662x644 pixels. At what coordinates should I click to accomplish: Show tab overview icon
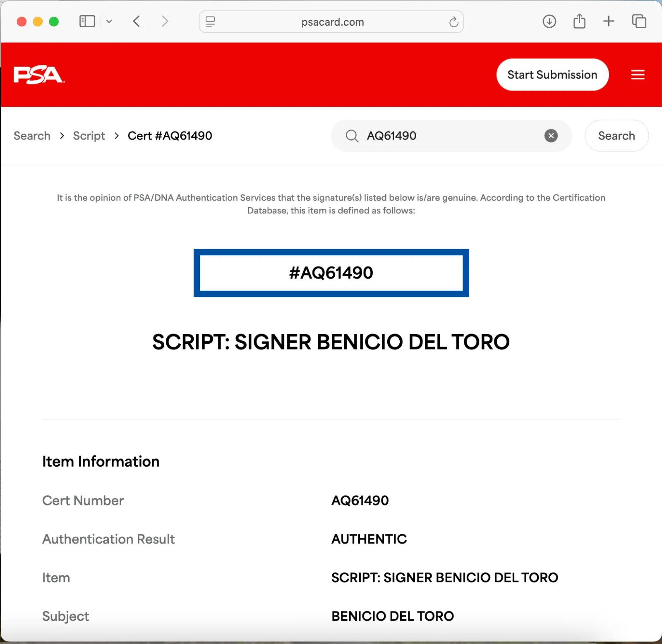click(639, 21)
